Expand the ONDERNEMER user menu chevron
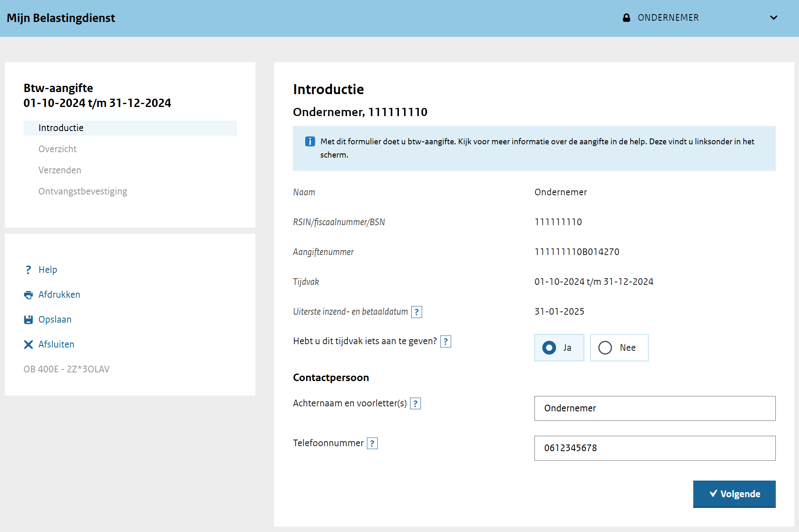 point(773,18)
